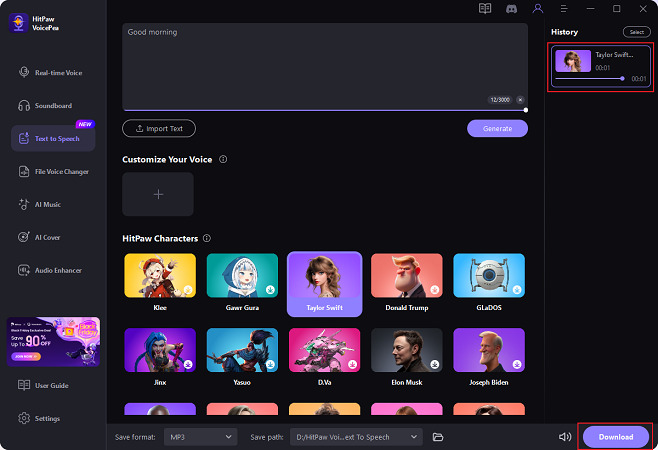Open User Guide in the sidebar
This screenshot has height=450, width=658.
pos(53,385)
